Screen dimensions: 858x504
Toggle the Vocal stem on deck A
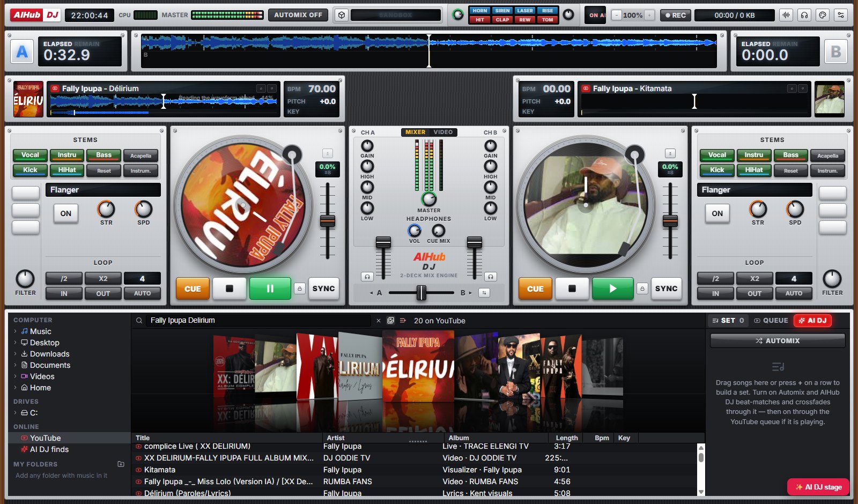click(x=30, y=155)
